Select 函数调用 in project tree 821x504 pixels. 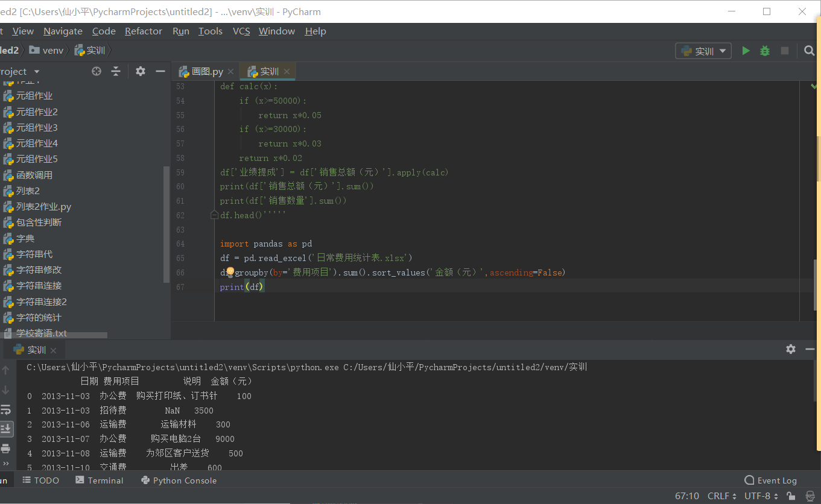coord(34,175)
